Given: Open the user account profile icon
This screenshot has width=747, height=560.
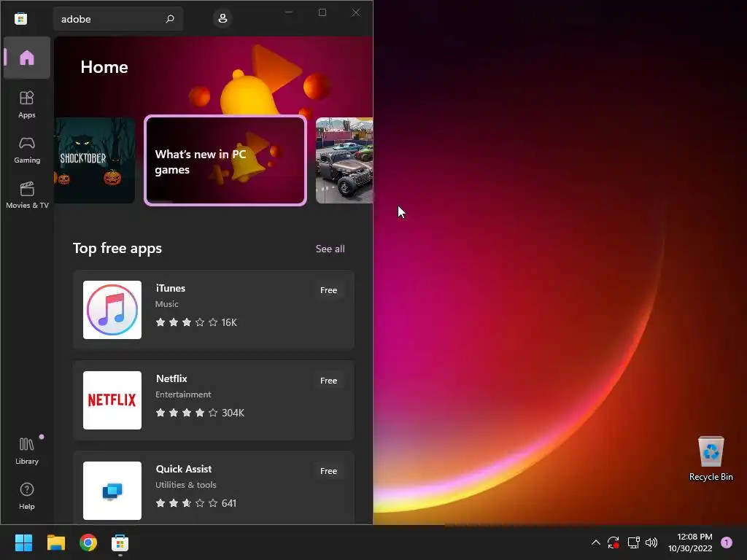Looking at the screenshot, I should pyautogui.click(x=222, y=18).
